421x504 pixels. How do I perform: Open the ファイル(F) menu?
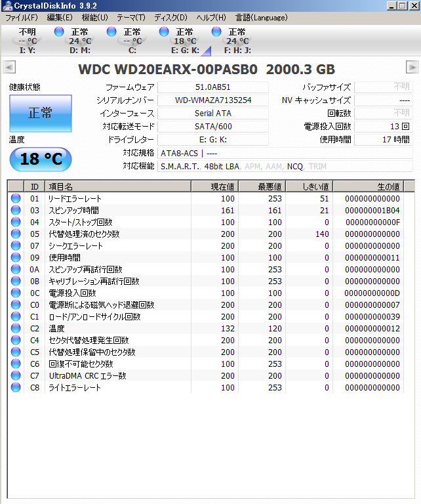(22, 17)
